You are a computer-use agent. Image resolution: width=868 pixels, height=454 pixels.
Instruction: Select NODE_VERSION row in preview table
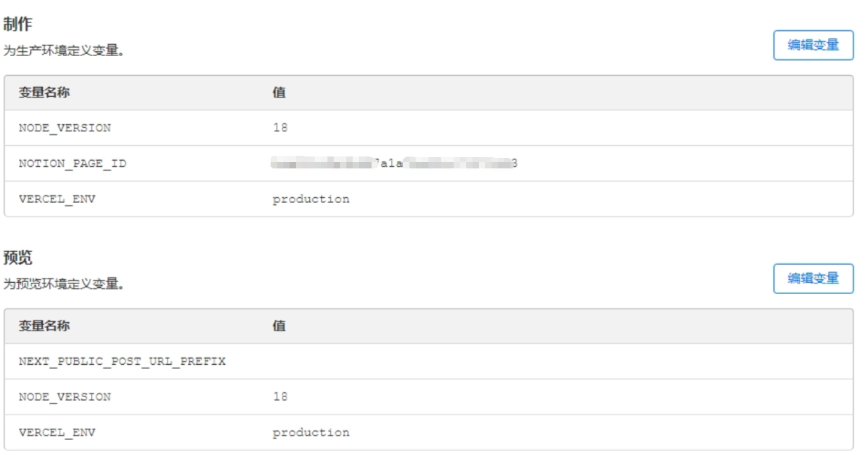[428, 397]
